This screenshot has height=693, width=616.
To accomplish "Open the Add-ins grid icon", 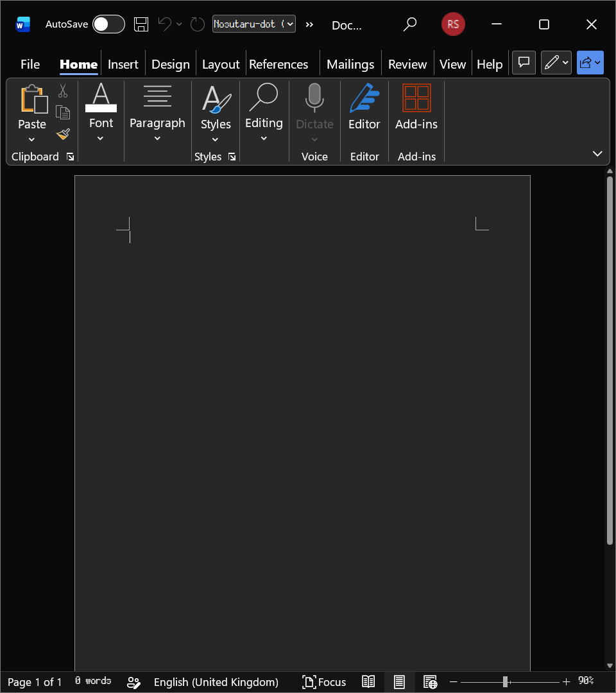I will coord(416,98).
